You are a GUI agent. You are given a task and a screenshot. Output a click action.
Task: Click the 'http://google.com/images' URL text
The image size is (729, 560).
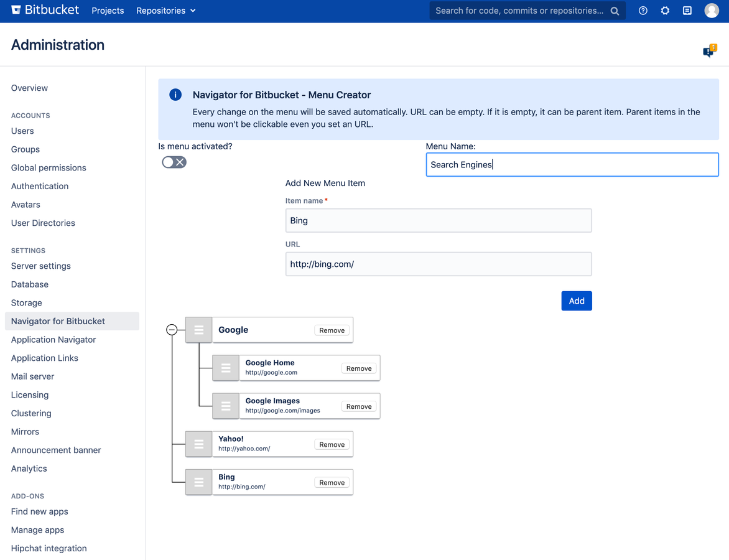point(282,411)
